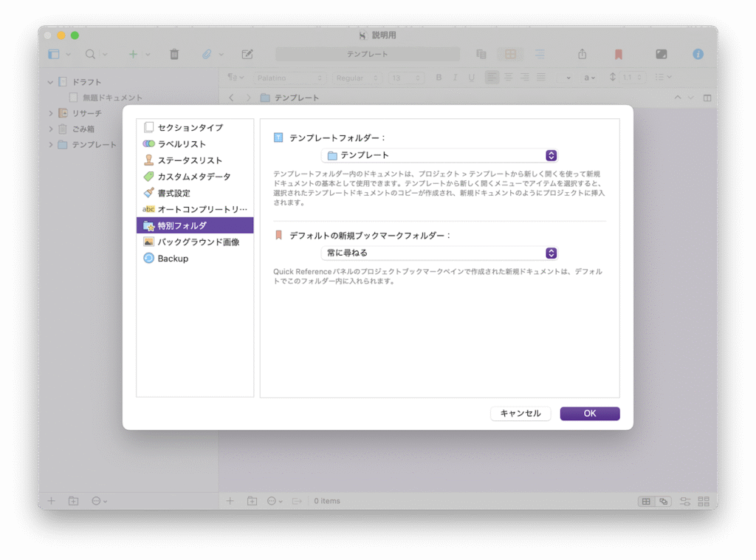Confirm with the OK button
756x560 pixels.
click(x=590, y=414)
